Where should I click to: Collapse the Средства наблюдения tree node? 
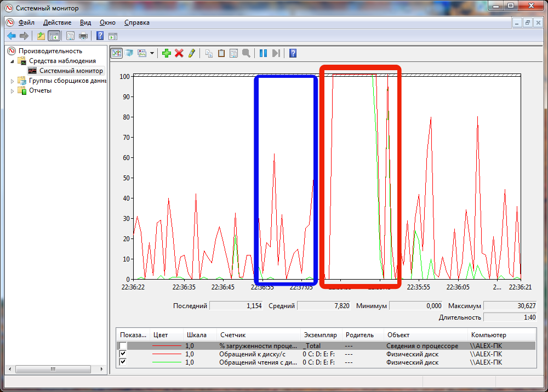pyautogui.click(x=13, y=61)
